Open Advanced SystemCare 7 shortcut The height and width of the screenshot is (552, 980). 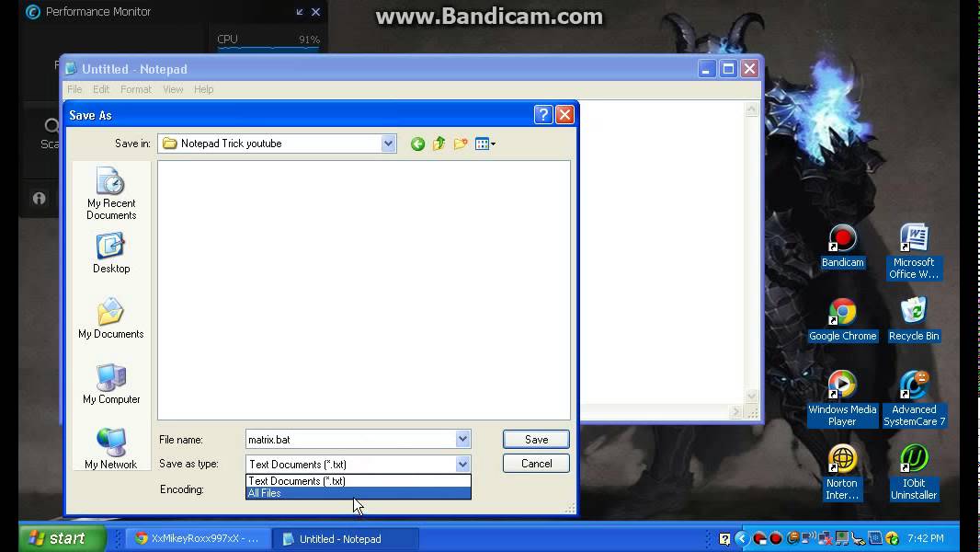(914, 399)
